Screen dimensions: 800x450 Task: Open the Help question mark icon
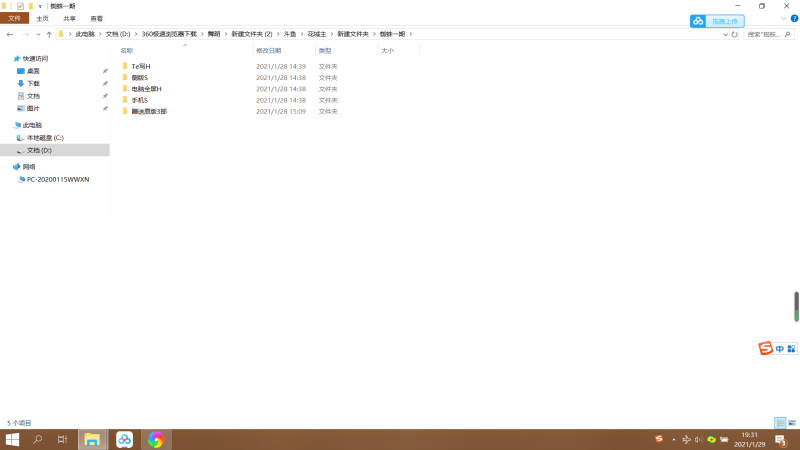(793, 19)
